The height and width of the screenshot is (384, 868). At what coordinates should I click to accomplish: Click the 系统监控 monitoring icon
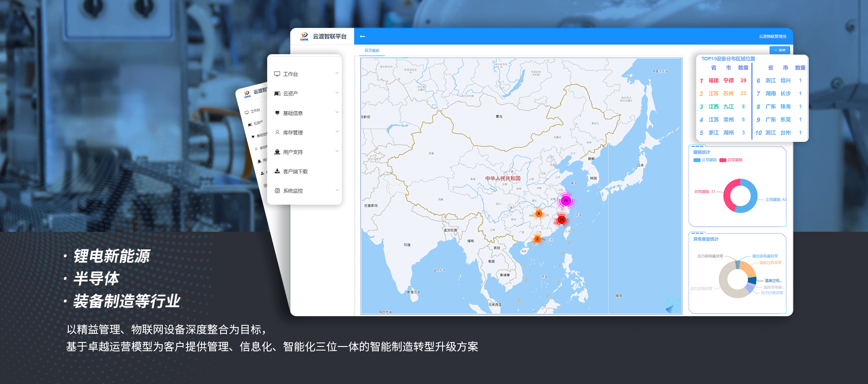pyautogui.click(x=277, y=191)
